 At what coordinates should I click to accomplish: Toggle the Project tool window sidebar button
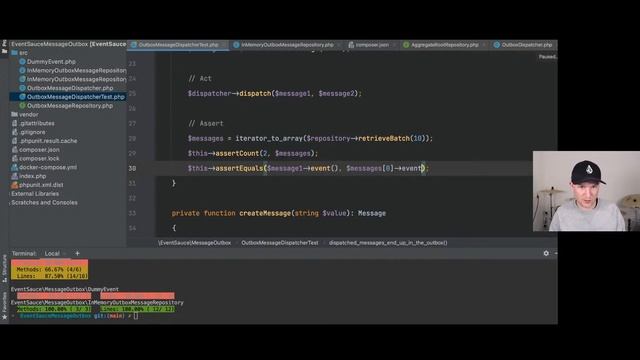[4, 47]
